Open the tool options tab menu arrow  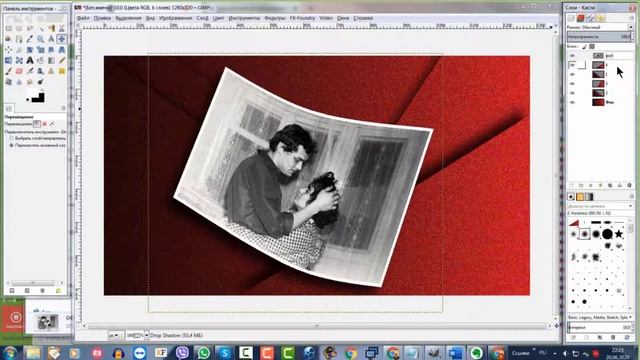63,108
